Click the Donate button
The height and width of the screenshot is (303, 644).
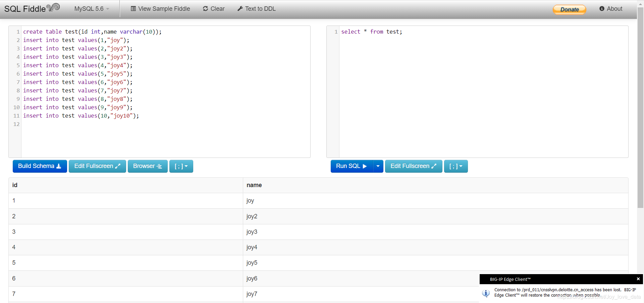pyautogui.click(x=570, y=9)
